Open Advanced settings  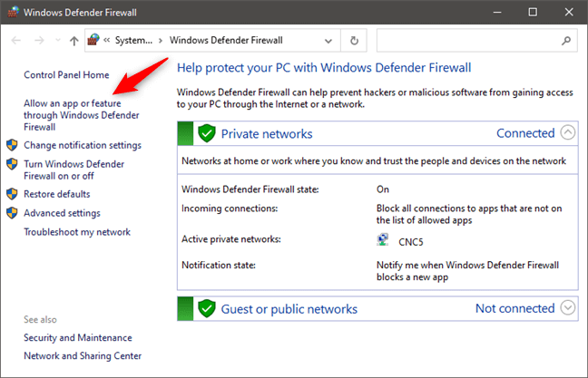click(x=62, y=213)
